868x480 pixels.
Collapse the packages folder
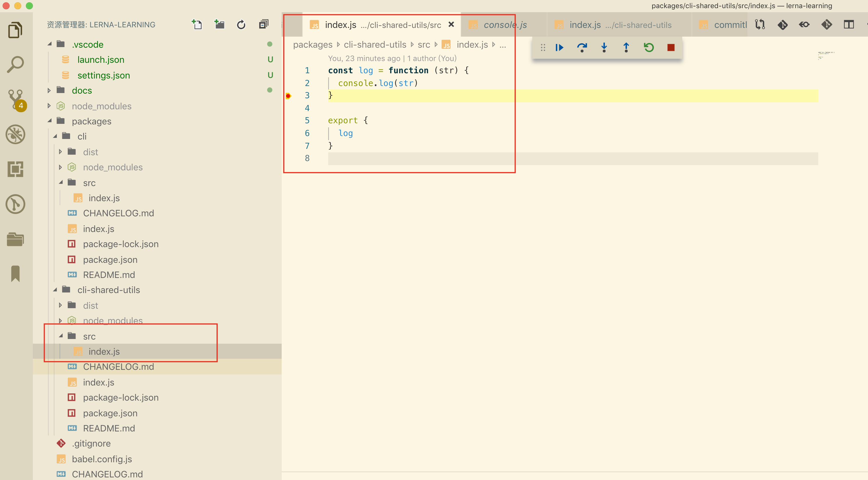pyautogui.click(x=50, y=121)
